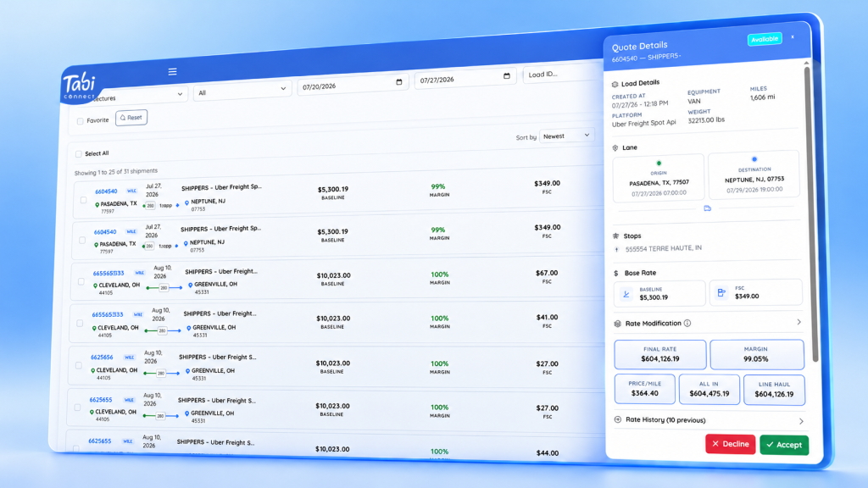
Task: Toggle the Favorite checkbox
Action: point(81,121)
